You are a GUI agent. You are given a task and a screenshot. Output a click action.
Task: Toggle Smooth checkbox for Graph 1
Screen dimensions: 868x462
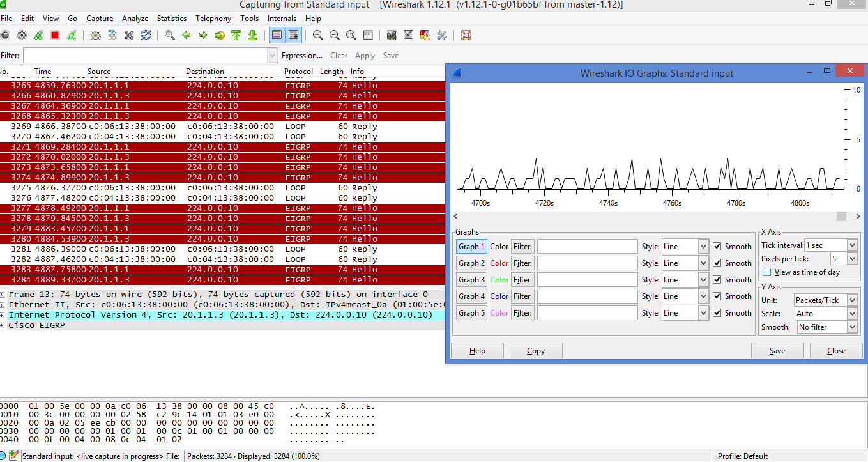pyautogui.click(x=717, y=247)
